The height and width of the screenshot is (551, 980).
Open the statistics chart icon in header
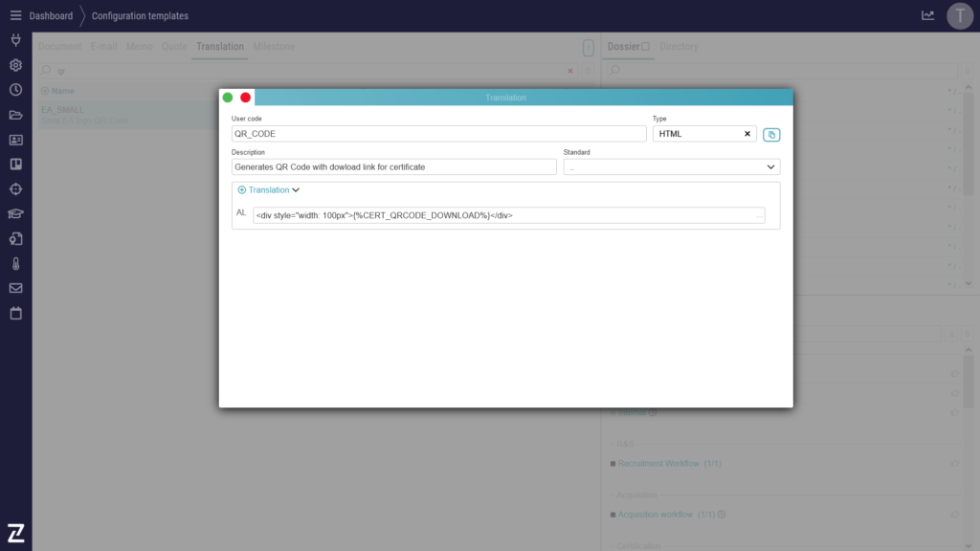coord(927,15)
